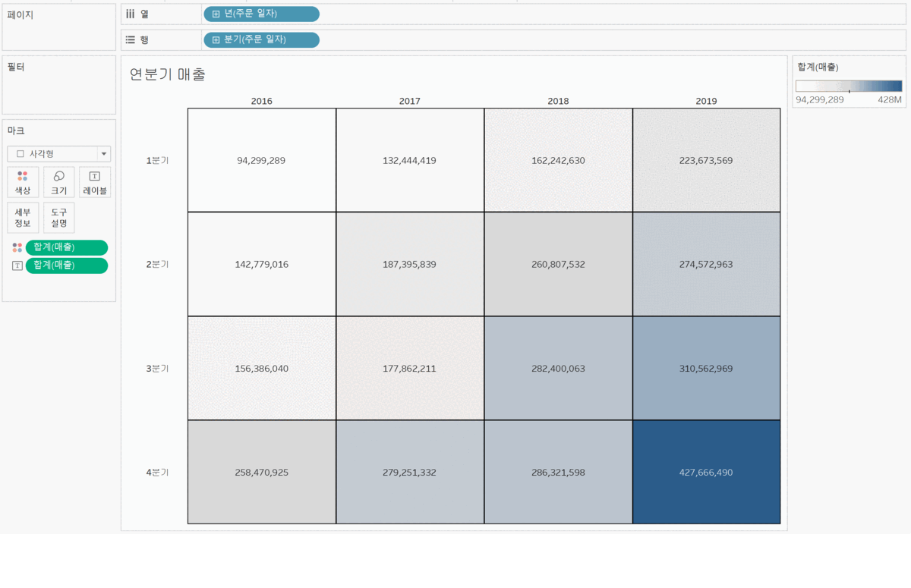This screenshot has height=588, width=911.
Task: Expand the 년(주문 일자) pill plus sign
Action: [x=216, y=14]
